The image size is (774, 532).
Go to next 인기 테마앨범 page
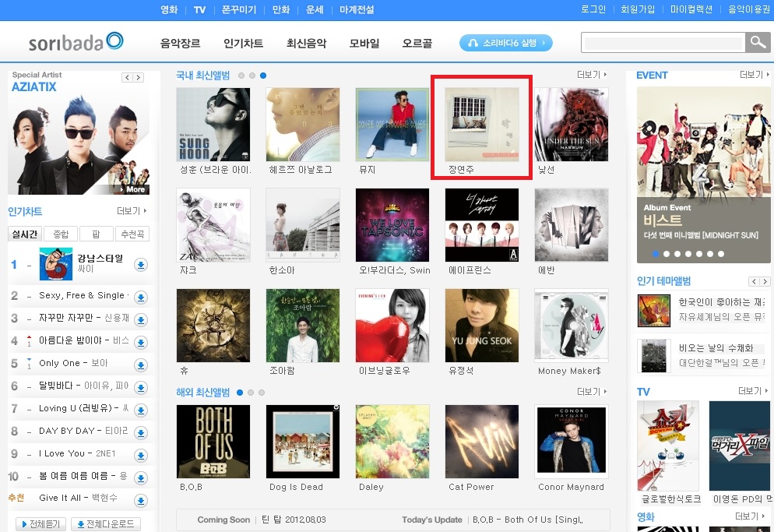coord(765,281)
